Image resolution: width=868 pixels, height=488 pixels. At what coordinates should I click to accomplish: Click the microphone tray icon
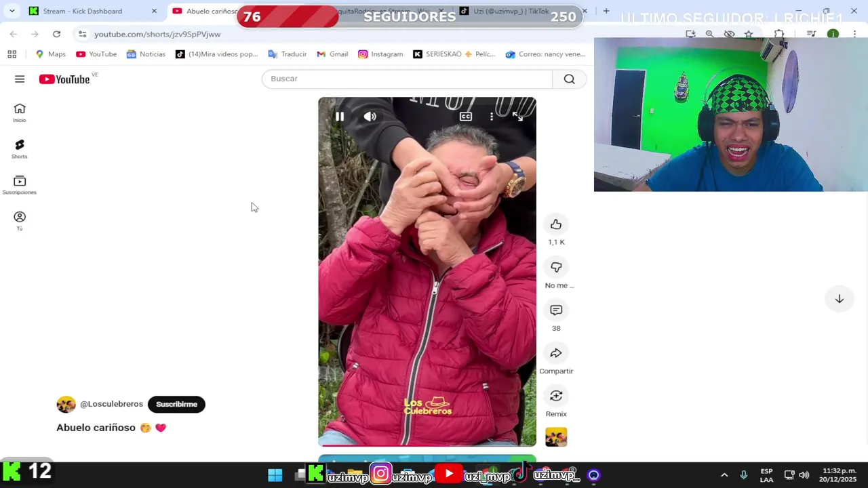[744, 475]
